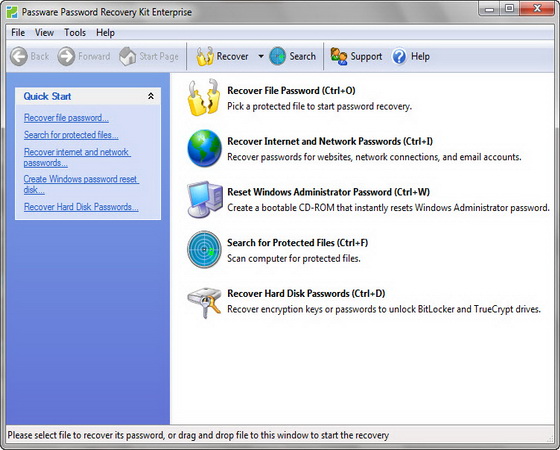Click the hard disk with keys icon

pyautogui.click(x=204, y=302)
